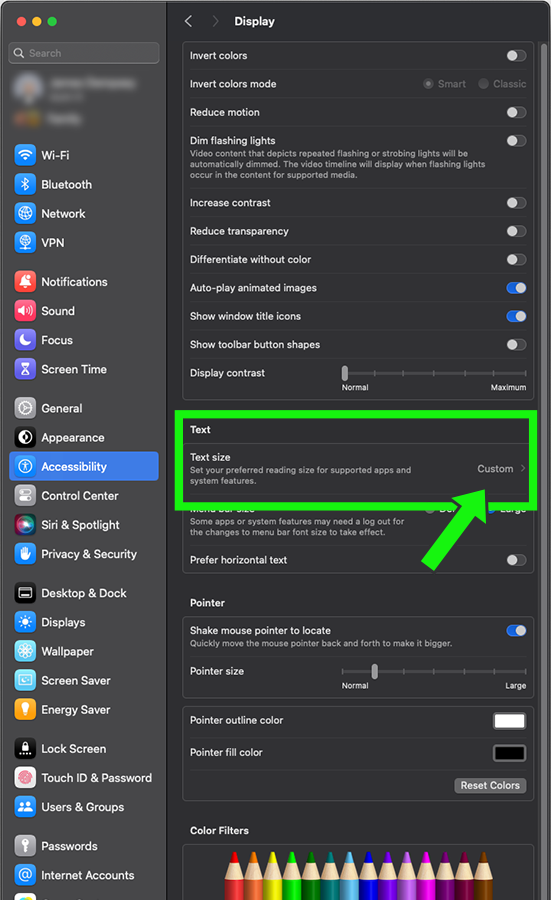Click the General gear icon
The height and width of the screenshot is (900, 551).
click(25, 408)
